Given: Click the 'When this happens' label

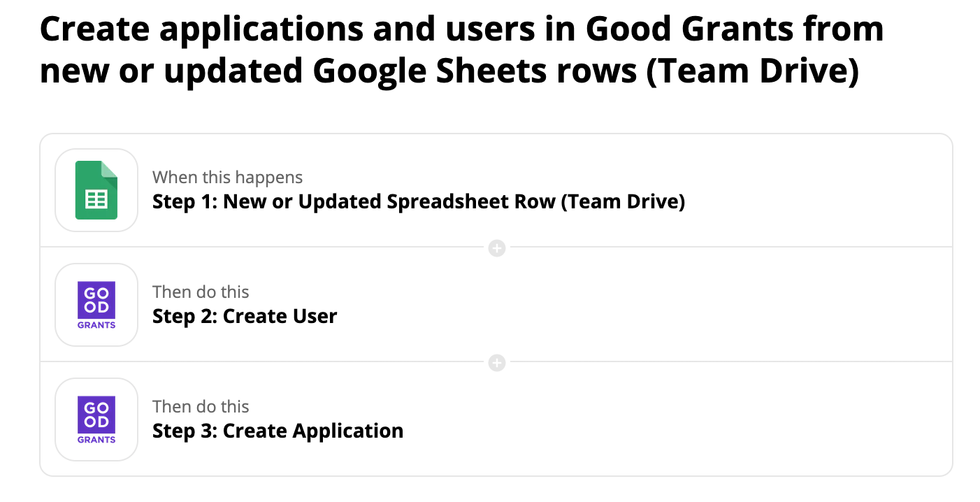Looking at the screenshot, I should (x=227, y=177).
